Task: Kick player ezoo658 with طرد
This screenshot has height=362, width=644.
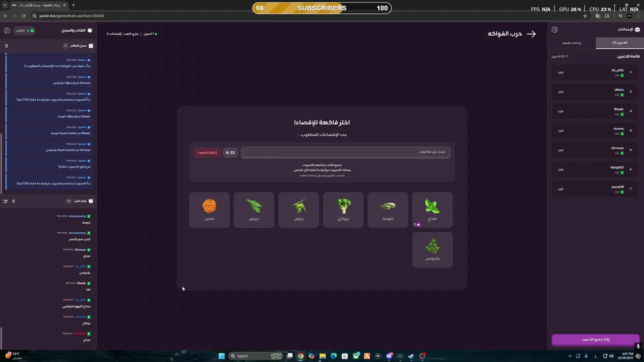Action: (560, 189)
